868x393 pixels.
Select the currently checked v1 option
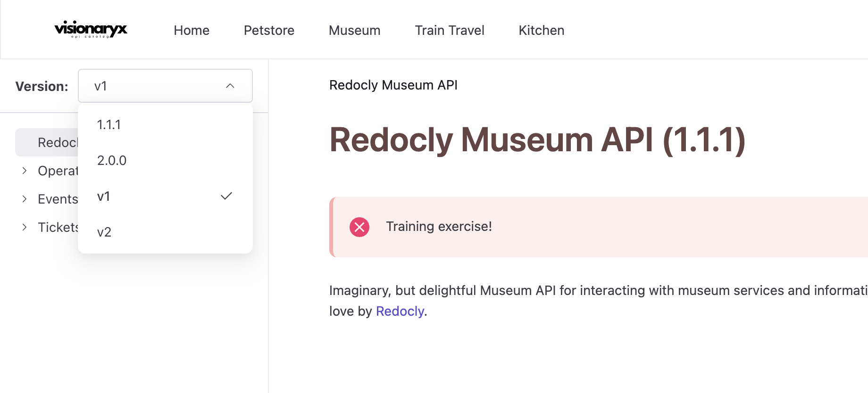click(x=104, y=196)
